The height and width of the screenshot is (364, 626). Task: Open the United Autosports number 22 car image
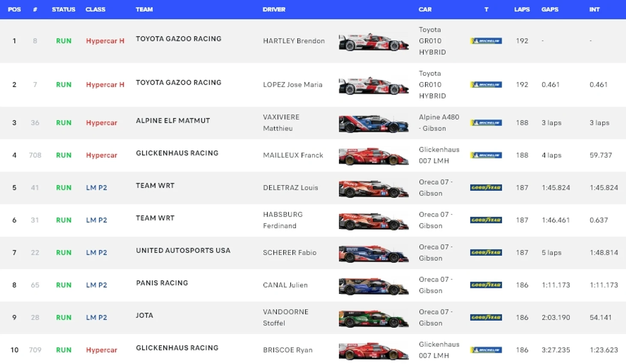[373, 253]
